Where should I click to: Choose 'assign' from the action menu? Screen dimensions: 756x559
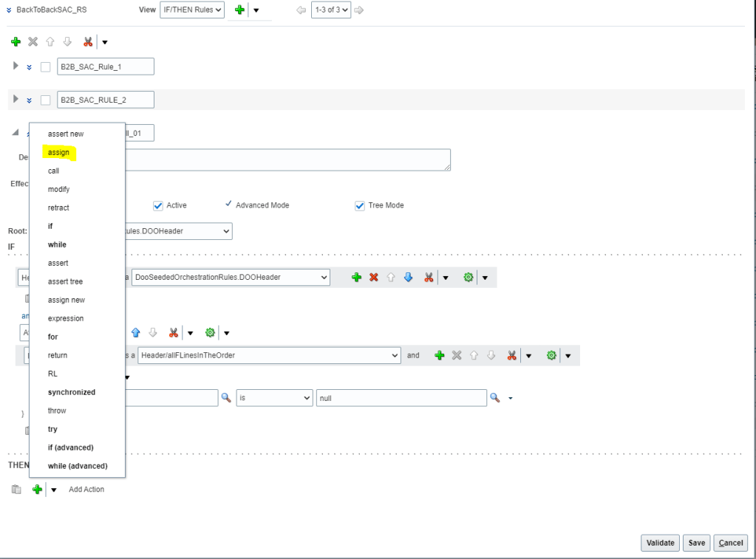[58, 152]
